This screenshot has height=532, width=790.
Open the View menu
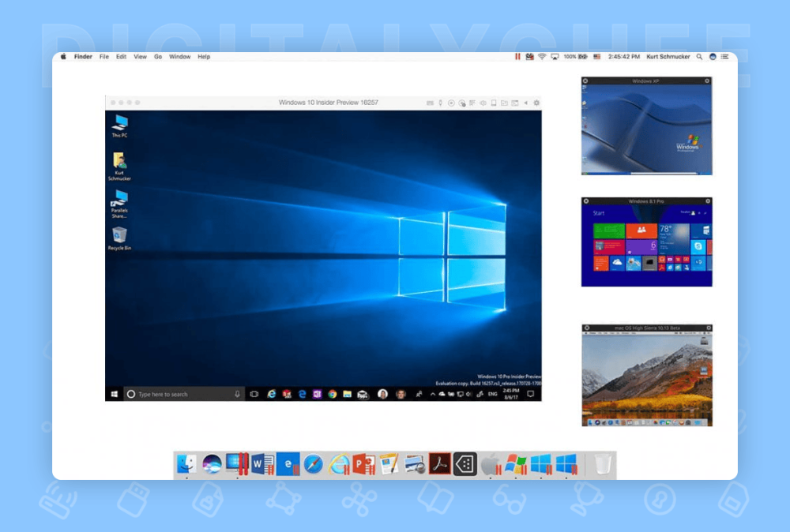click(140, 57)
